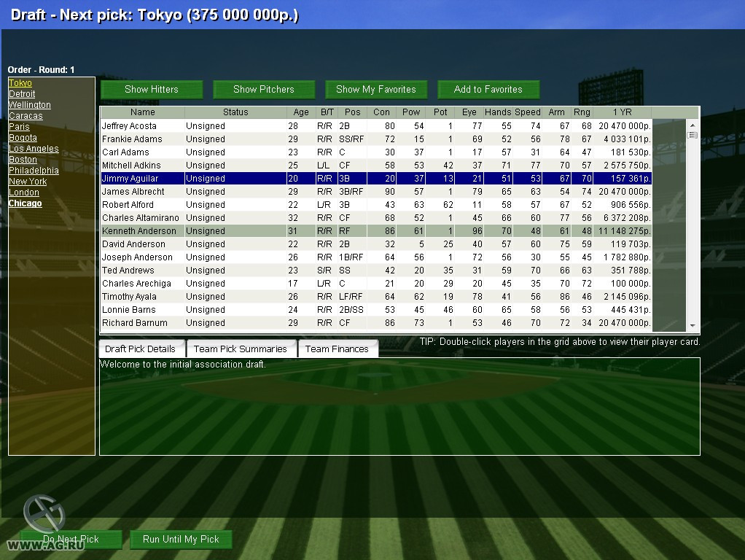Click Do Next Pick button
The image size is (745, 560).
(71, 540)
